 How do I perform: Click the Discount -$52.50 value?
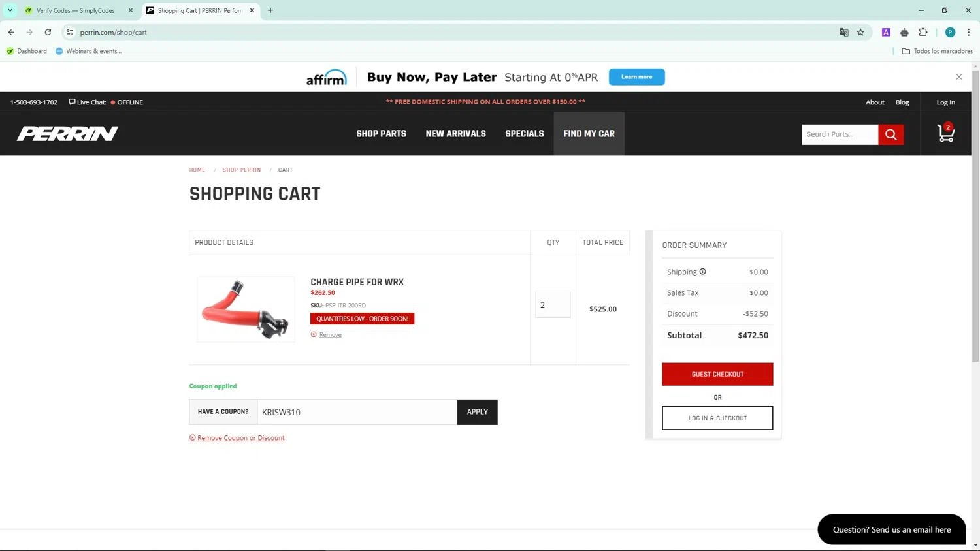coord(755,314)
